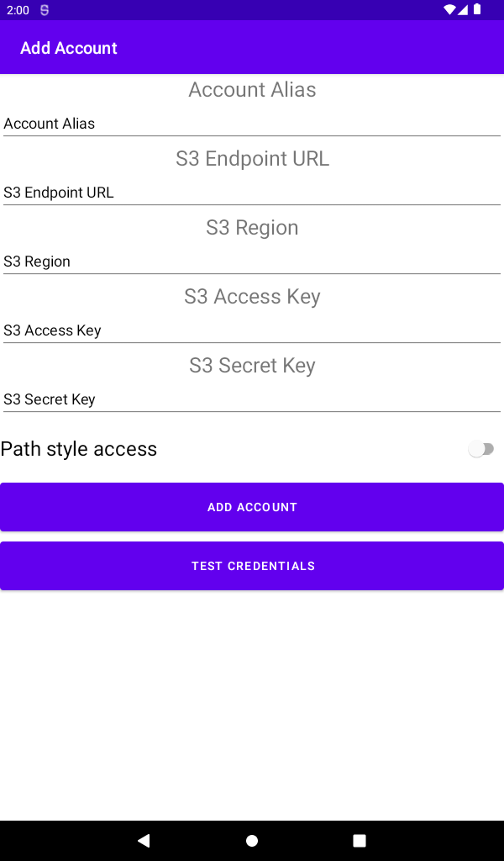Tap the clock showing 2:00
The height and width of the screenshot is (861, 504).
point(18,10)
